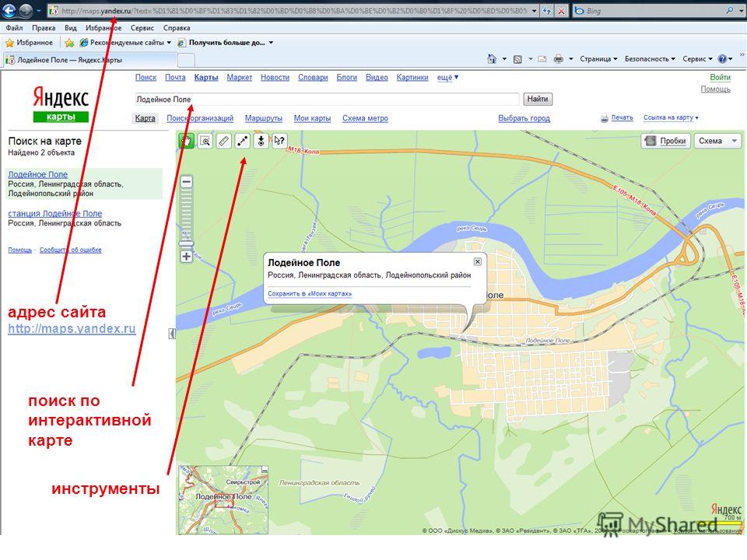The width and height of the screenshot is (747, 560).
Task: Select the hand pan tool on the map
Action: 186,141
